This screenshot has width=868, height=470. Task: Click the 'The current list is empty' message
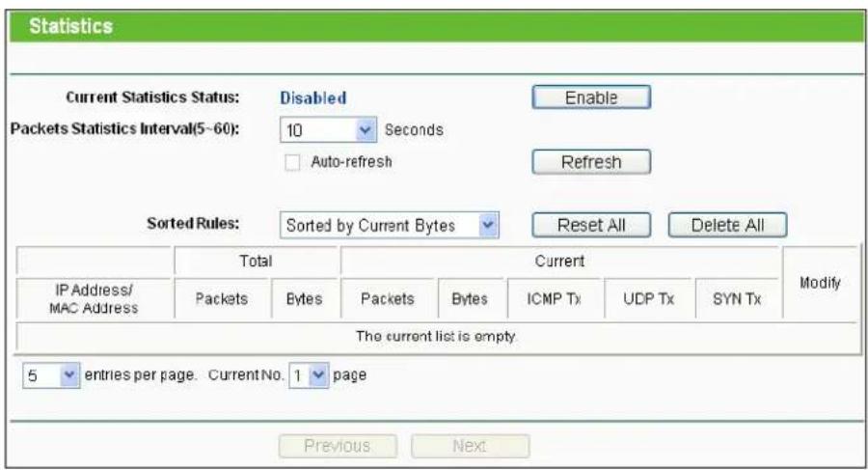coord(436,337)
